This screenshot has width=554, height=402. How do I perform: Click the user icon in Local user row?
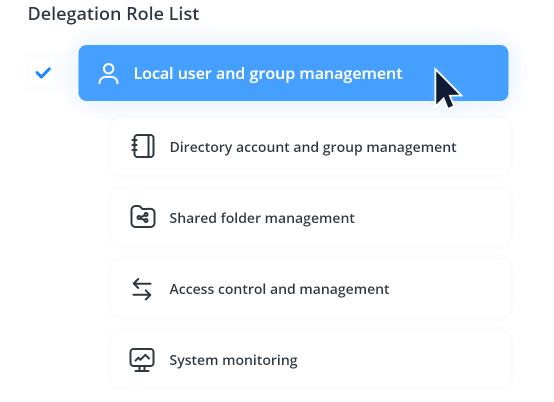pyautogui.click(x=108, y=73)
